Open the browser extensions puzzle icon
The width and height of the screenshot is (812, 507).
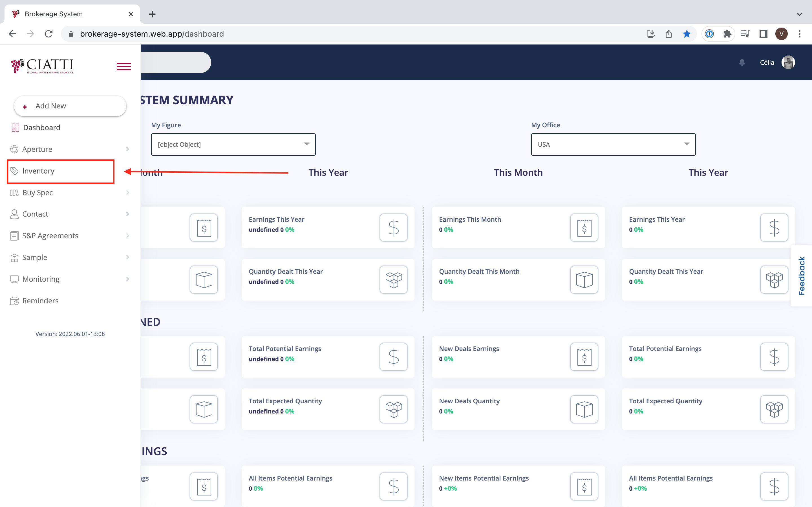727,34
